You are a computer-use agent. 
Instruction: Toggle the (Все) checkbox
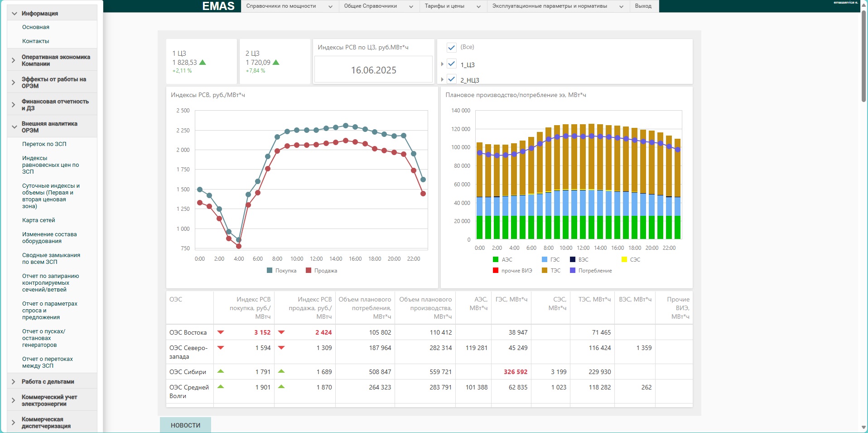(x=451, y=48)
